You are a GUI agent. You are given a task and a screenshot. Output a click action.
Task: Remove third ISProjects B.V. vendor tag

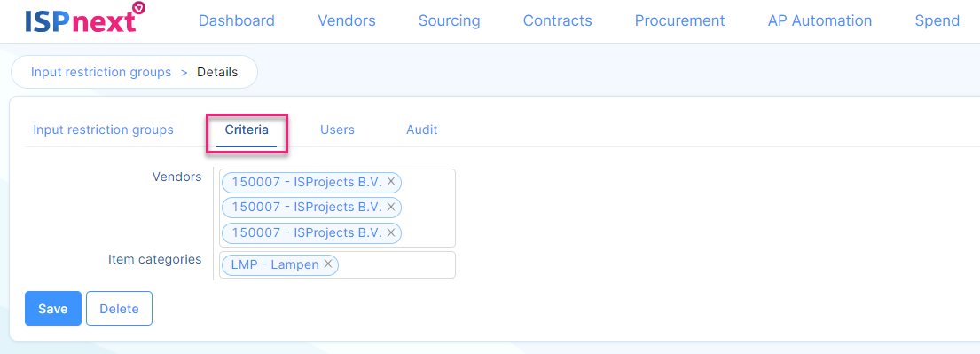(x=390, y=232)
